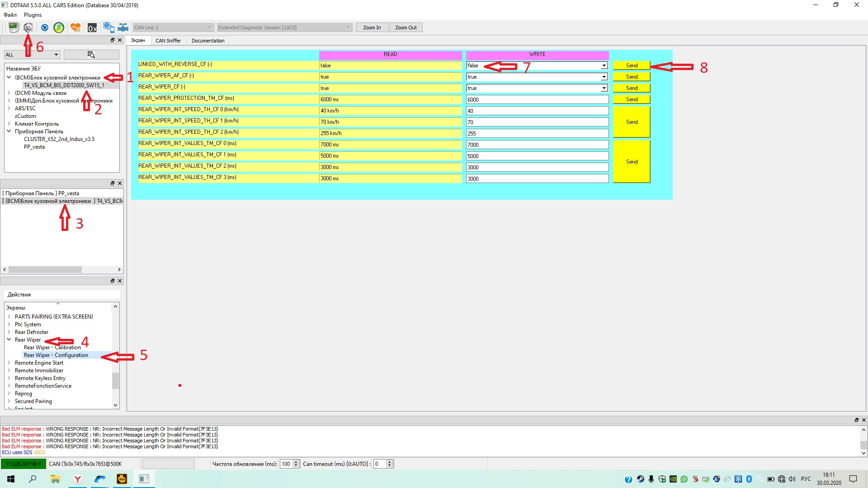Image resolution: width=868 pixels, height=488 pixels.
Task: Select T4_VS_BCM_BIS_DDT2000_SW15_1 ECU entry
Action: [x=64, y=85]
